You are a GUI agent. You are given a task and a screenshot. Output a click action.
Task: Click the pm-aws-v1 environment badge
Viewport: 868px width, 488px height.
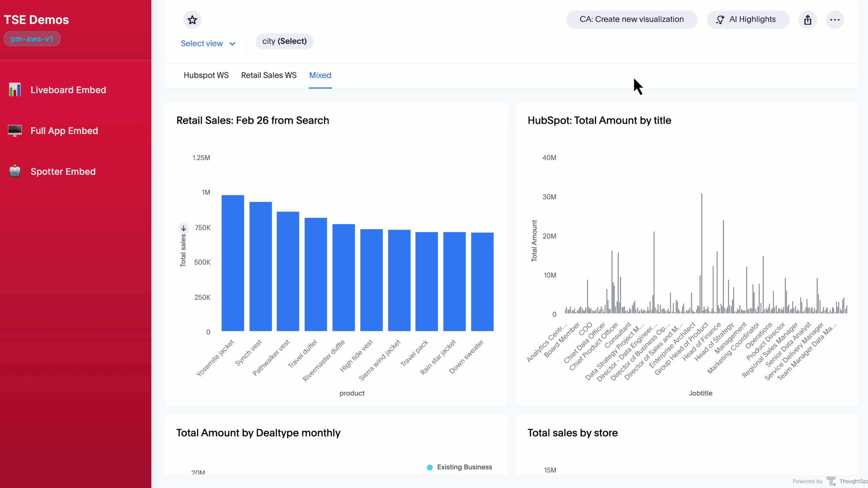[32, 38]
